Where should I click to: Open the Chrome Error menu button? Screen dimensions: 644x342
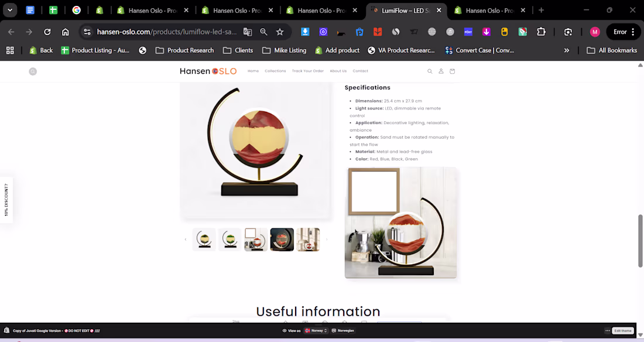624,32
